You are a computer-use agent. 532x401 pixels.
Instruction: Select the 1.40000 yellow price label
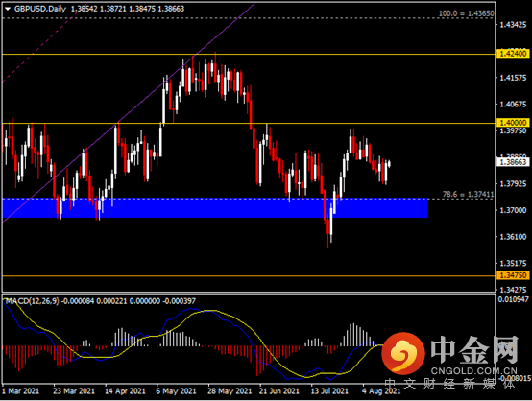tap(513, 123)
